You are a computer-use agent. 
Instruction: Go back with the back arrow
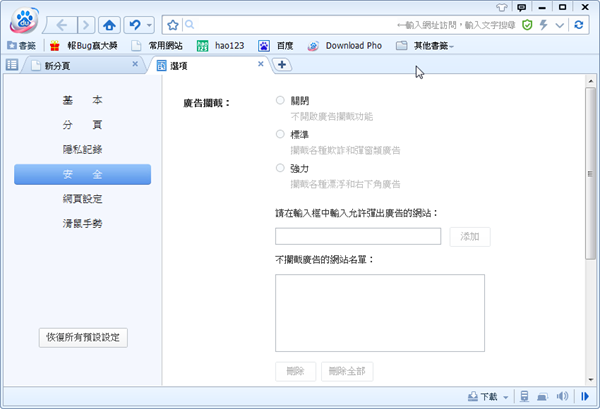pos(62,25)
